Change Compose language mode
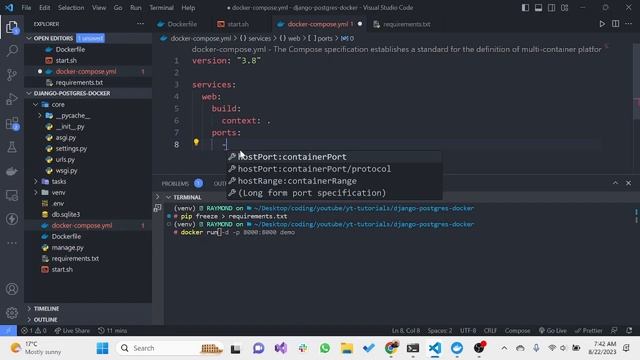The image size is (640, 360). 517,331
